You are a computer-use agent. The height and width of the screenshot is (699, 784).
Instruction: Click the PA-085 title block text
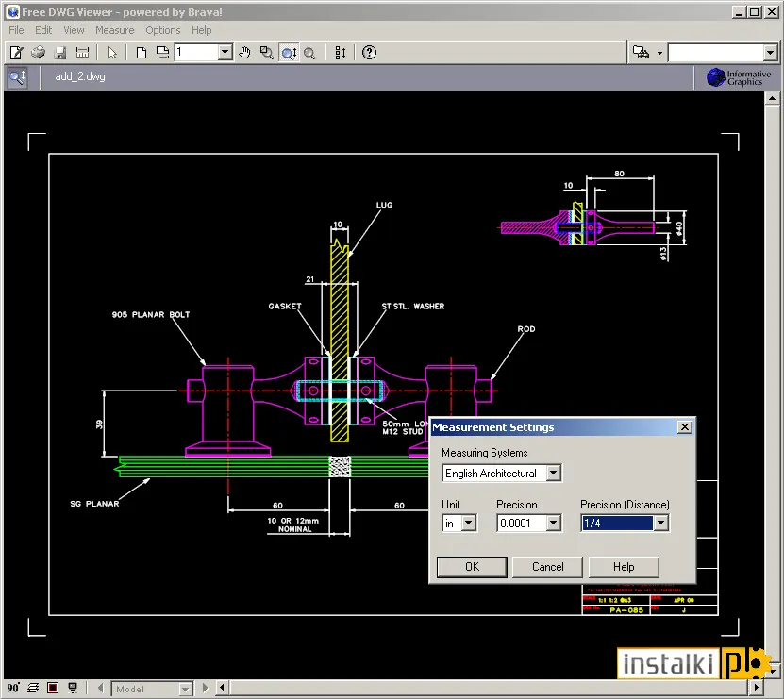click(x=626, y=610)
